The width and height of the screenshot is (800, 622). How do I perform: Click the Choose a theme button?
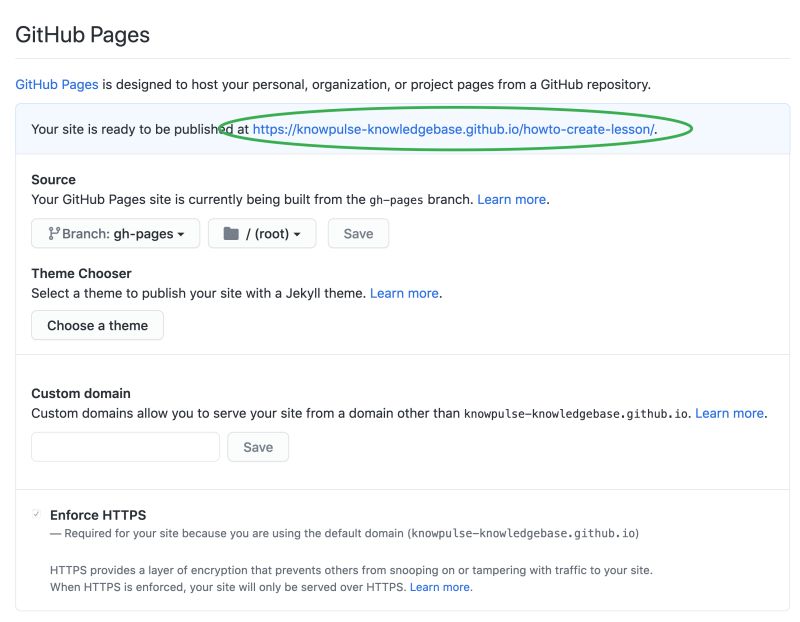[x=97, y=325]
